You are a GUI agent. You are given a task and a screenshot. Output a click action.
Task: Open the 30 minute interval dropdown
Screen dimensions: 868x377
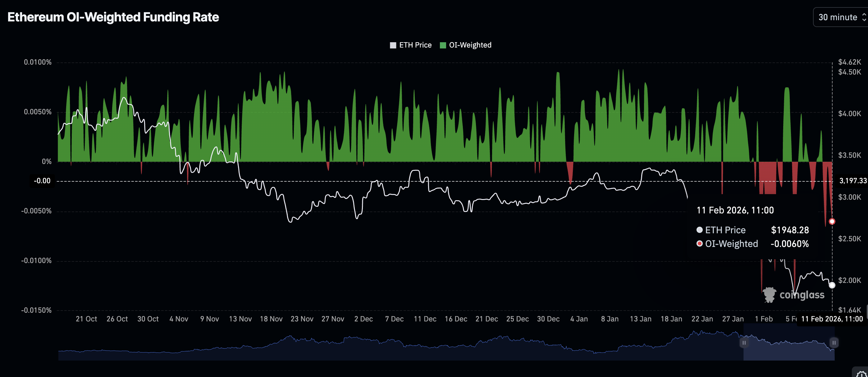coord(838,17)
